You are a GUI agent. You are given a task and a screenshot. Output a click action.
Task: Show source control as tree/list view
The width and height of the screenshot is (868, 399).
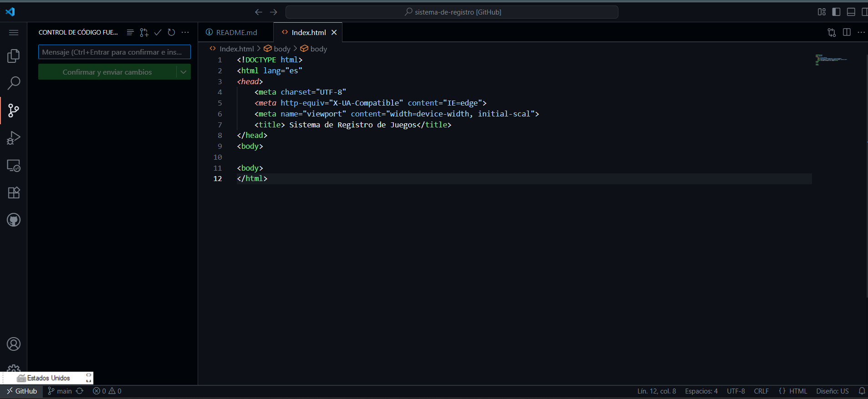coord(130,32)
